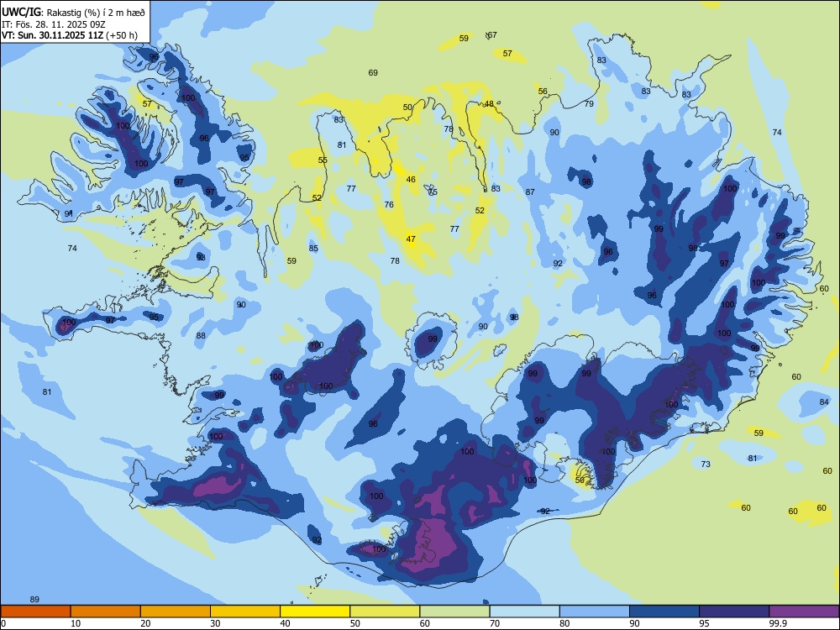Click the light blue 80–90 legend swatch
This screenshot has width=840, height=630.
tap(595, 612)
